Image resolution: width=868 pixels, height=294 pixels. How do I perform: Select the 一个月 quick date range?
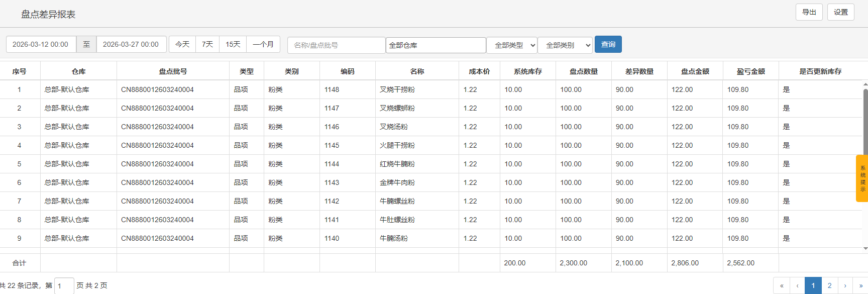(263, 44)
